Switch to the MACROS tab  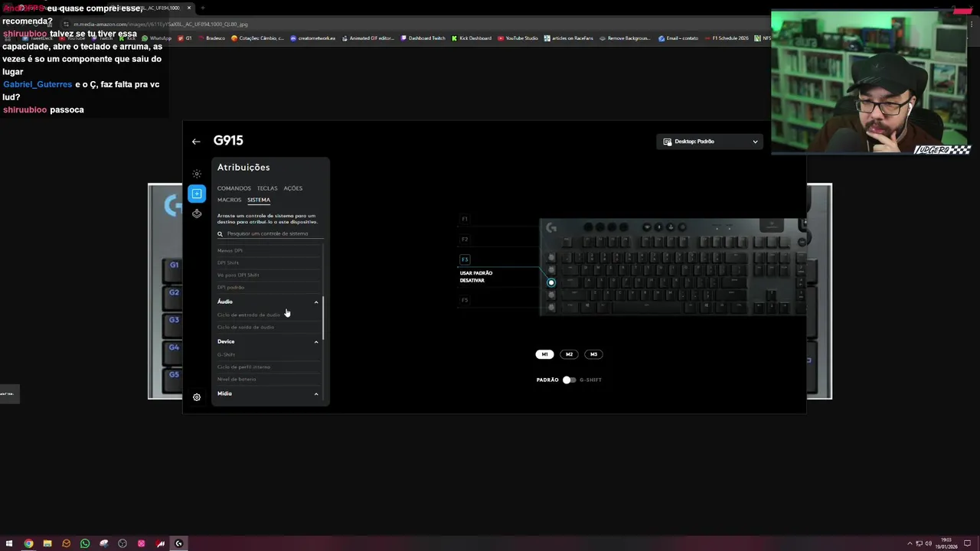coord(229,200)
